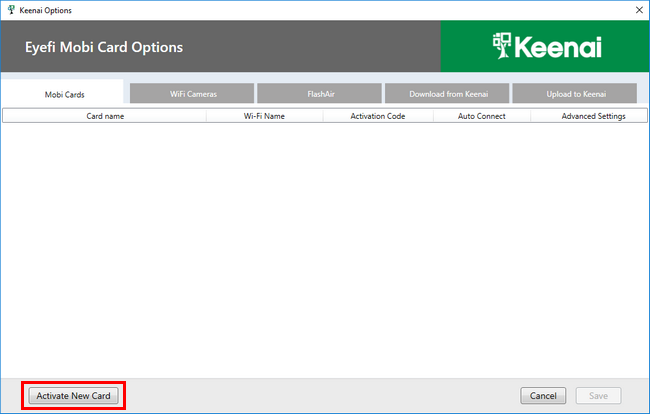Click the greyed-out Save button
The image size is (650, 414).
598,396
